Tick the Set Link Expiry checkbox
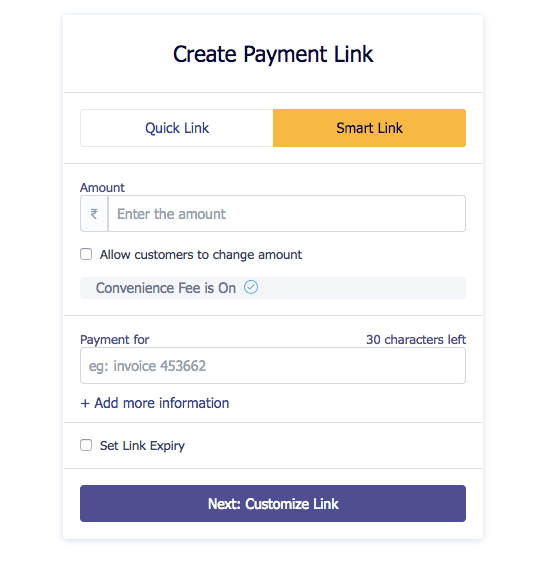Screen dimensions: 534x564 coord(86,445)
